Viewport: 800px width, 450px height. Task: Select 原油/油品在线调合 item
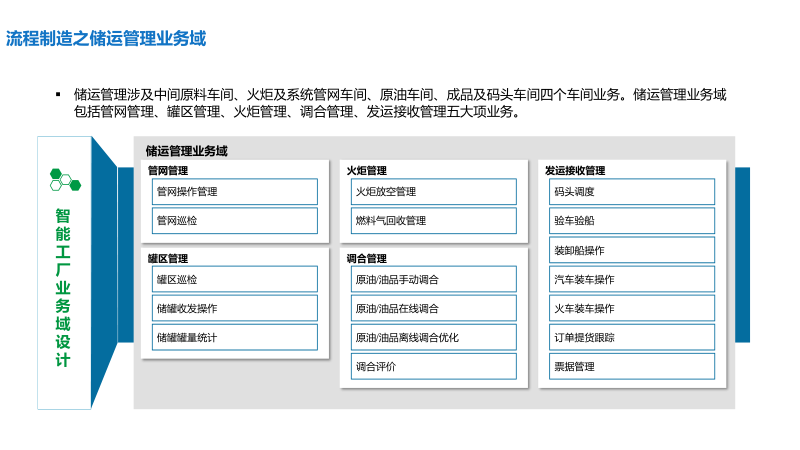click(434, 308)
